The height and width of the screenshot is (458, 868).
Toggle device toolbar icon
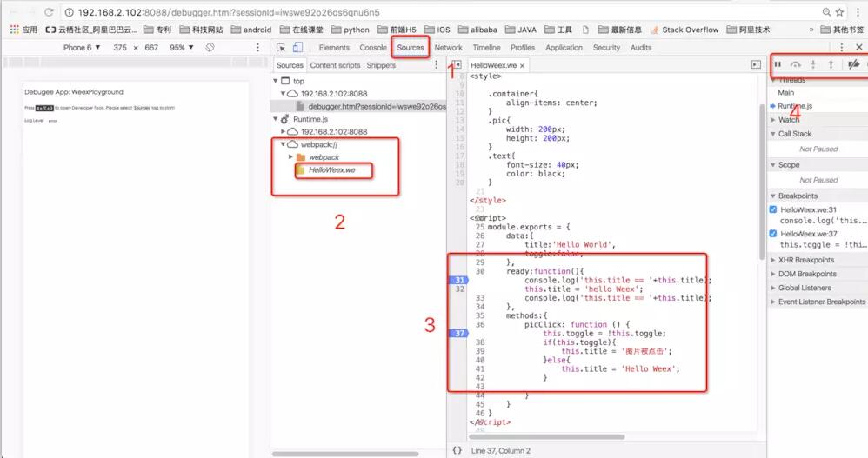tap(297, 48)
